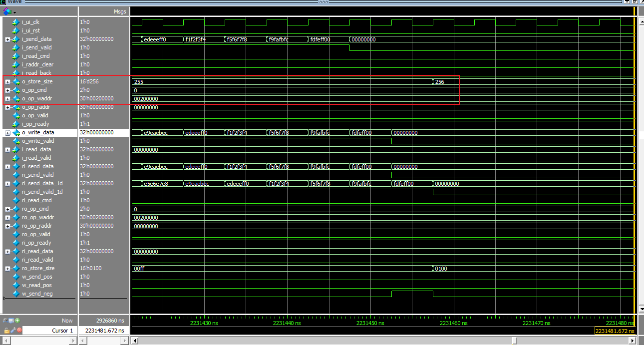Toggle the lock icon for Cursor 1
This screenshot has width=644, height=345.
tap(6, 330)
